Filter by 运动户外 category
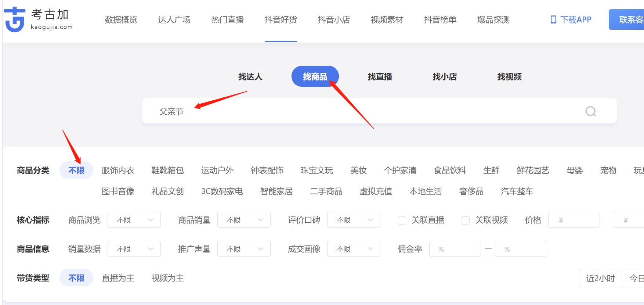The width and height of the screenshot is (644, 305). click(x=217, y=170)
